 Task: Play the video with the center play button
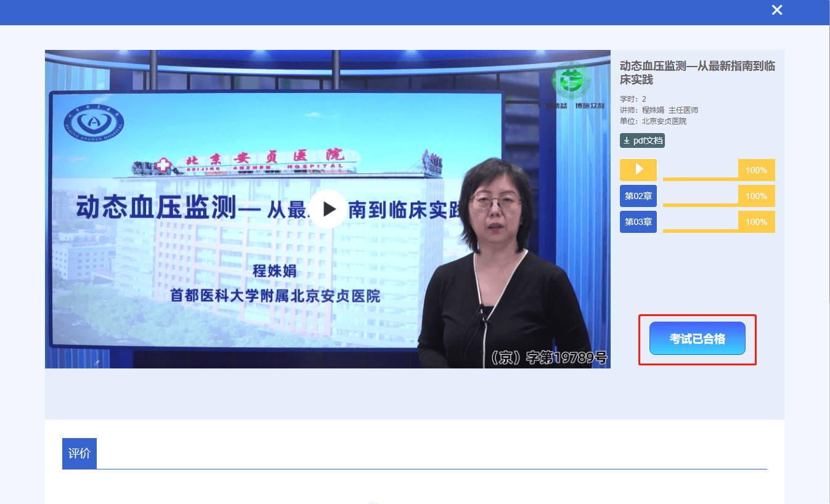328,209
